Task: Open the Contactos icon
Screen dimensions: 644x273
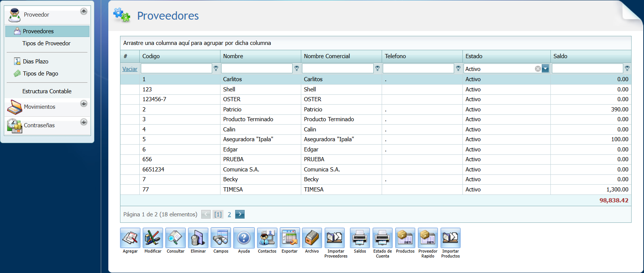Action: (267, 238)
